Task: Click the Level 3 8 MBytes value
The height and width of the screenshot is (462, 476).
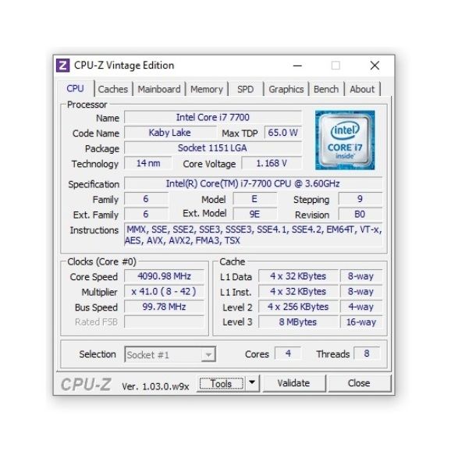Action: (298, 322)
